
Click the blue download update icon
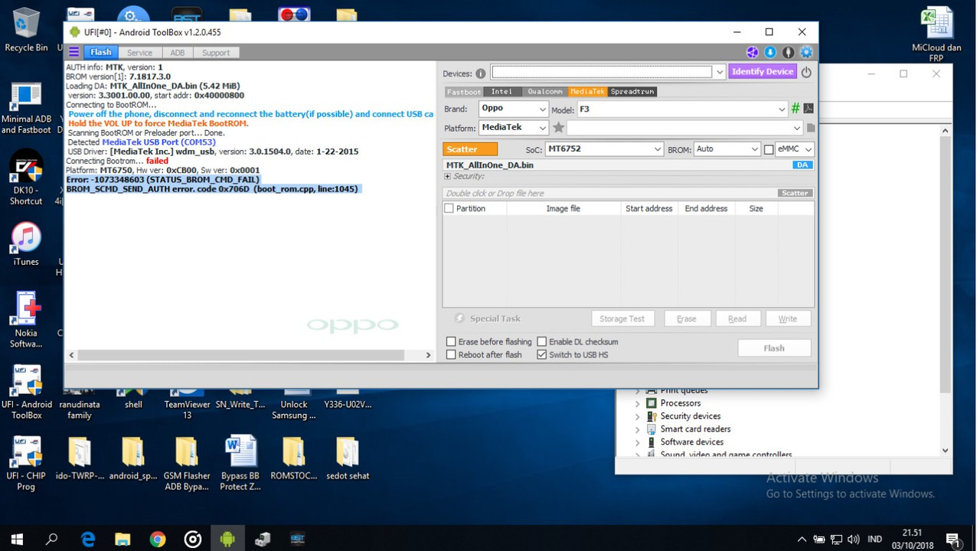(770, 52)
